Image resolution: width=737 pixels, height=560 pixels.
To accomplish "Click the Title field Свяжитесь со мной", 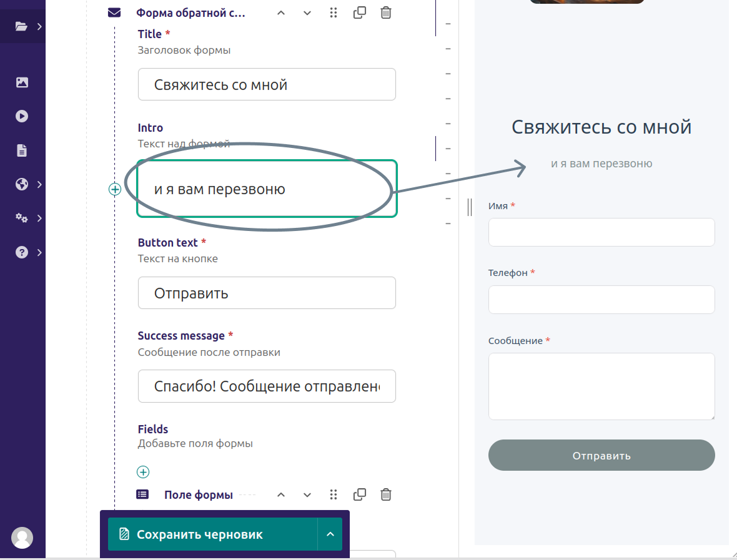I will [267, 84].
